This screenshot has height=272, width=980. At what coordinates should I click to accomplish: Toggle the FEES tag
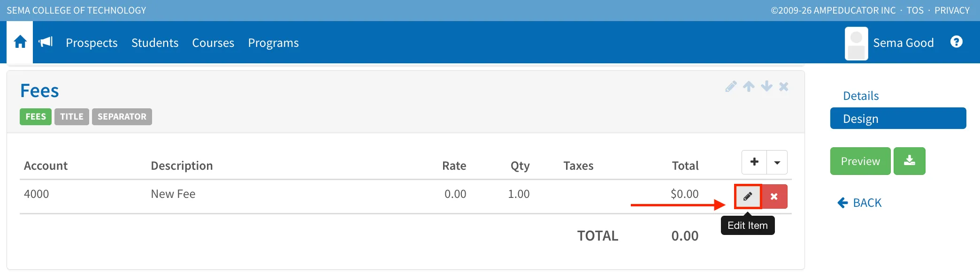pyautogui.click(x=36, y=117)
